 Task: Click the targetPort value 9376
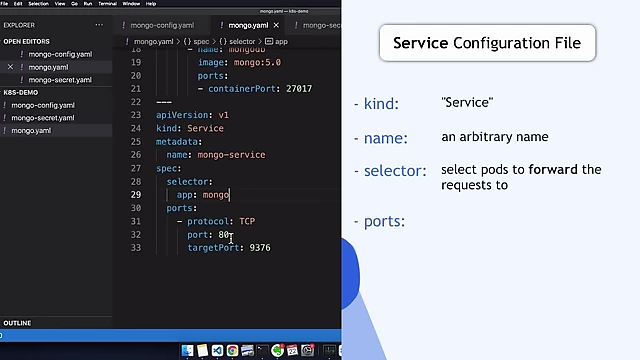(x=260, y=248)
